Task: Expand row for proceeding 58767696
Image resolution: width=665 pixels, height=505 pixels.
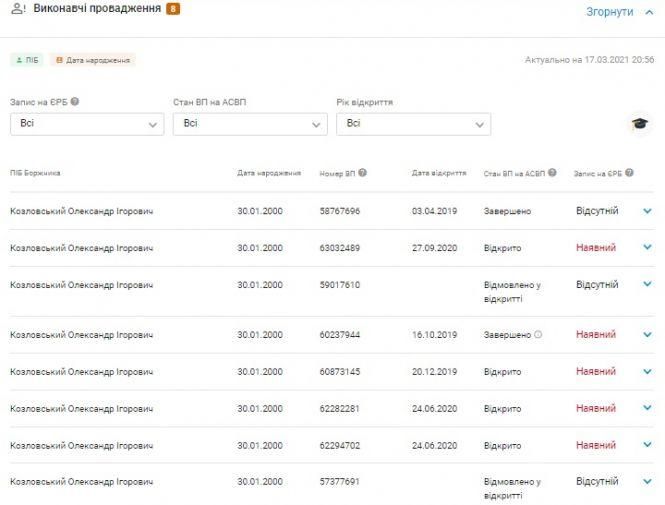Action: tap(647, 211)
